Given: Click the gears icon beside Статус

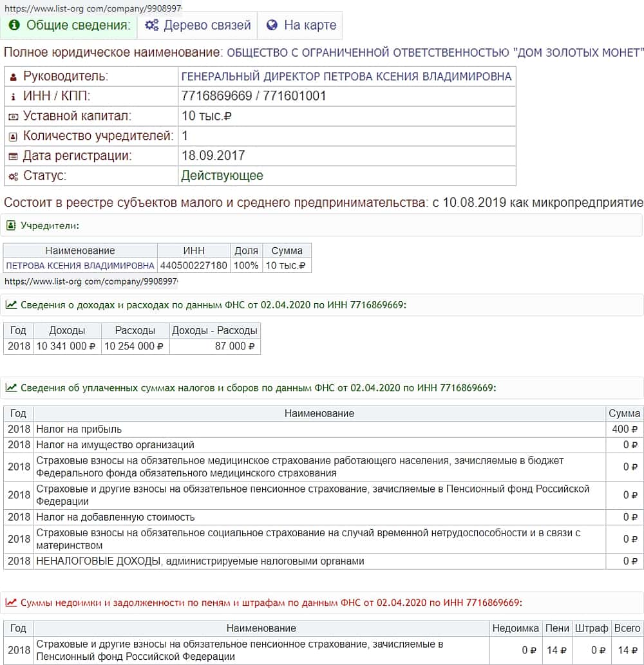Looking at the screenshot, I should pyautogui.click(x=14, y=176).
